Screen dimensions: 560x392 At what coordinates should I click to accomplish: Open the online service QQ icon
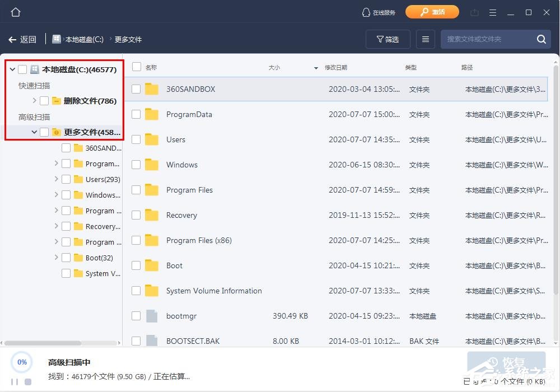coord(367,12)
